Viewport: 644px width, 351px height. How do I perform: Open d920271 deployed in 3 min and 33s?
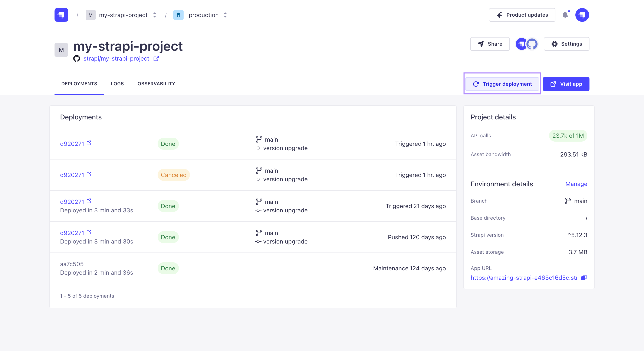(x=72, y=202)
